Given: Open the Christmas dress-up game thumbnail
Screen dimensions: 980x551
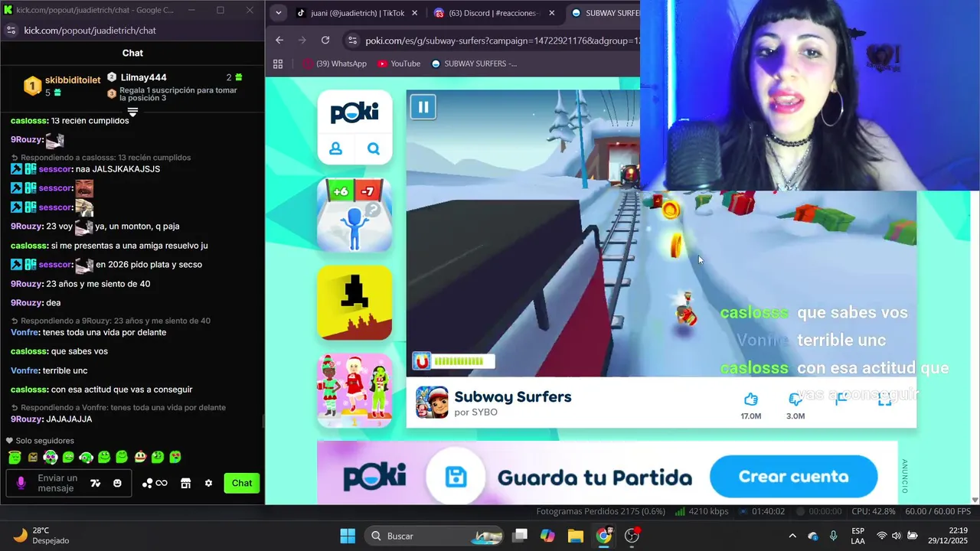Looking at the screenshot, I should coord(354,390).
